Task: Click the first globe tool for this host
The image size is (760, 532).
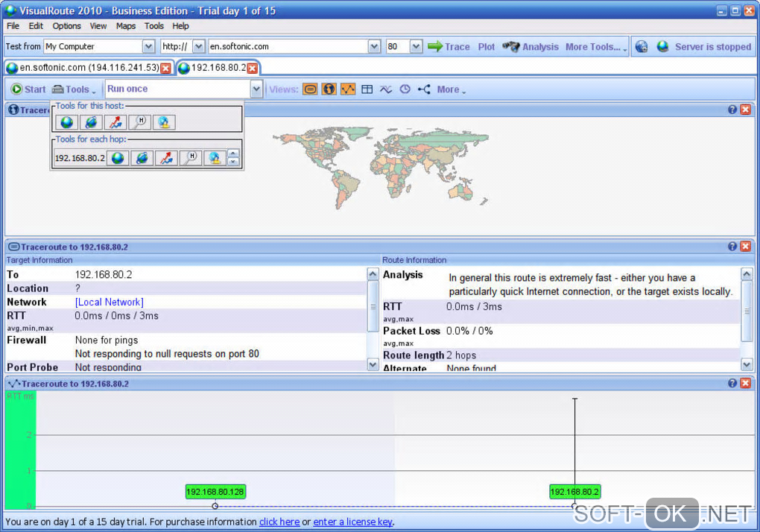Action: click(x=67, y=122)
